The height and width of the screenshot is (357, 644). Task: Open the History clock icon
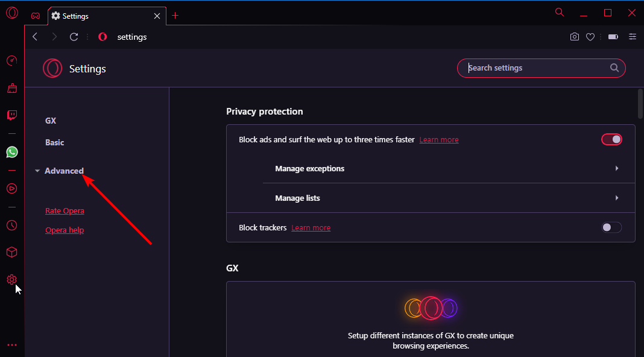12,225
